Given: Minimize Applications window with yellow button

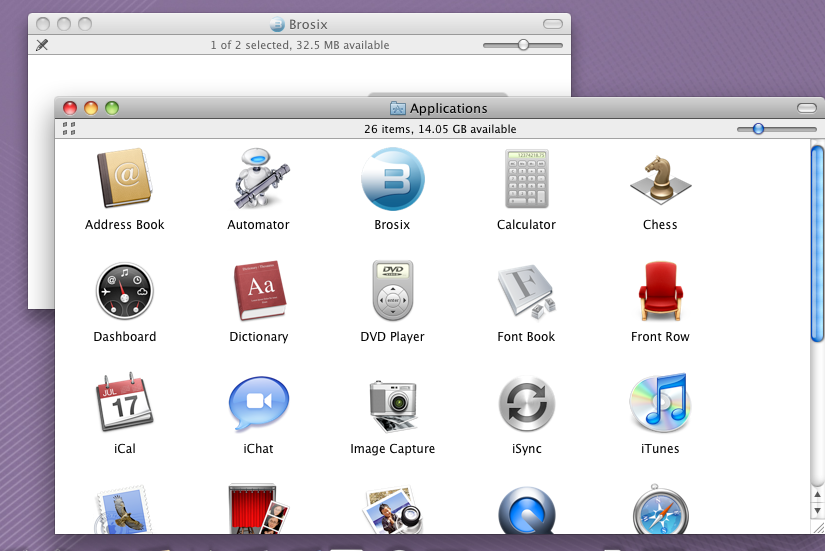Looking at the screenshot, I should (91, 108).
